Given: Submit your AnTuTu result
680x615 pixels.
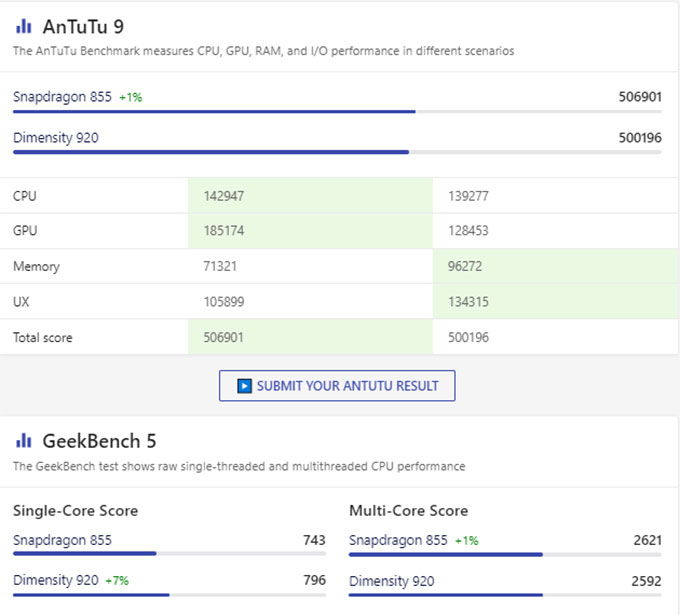Looking at the screenshot, I should 337,386.
